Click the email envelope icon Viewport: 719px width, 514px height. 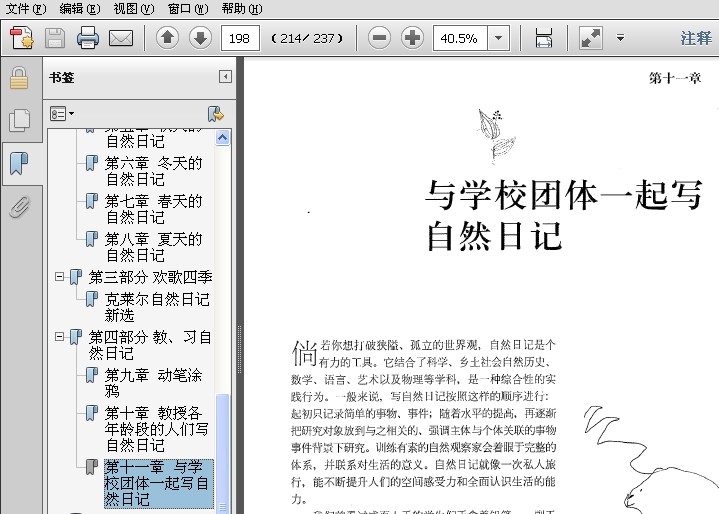(x=121, y=38)
